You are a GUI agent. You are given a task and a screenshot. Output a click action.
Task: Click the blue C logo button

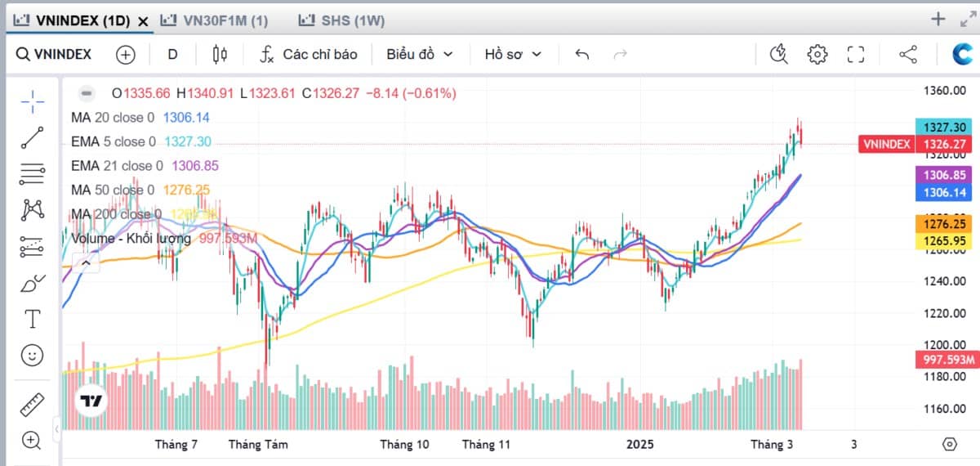click(x=964, y=55)
